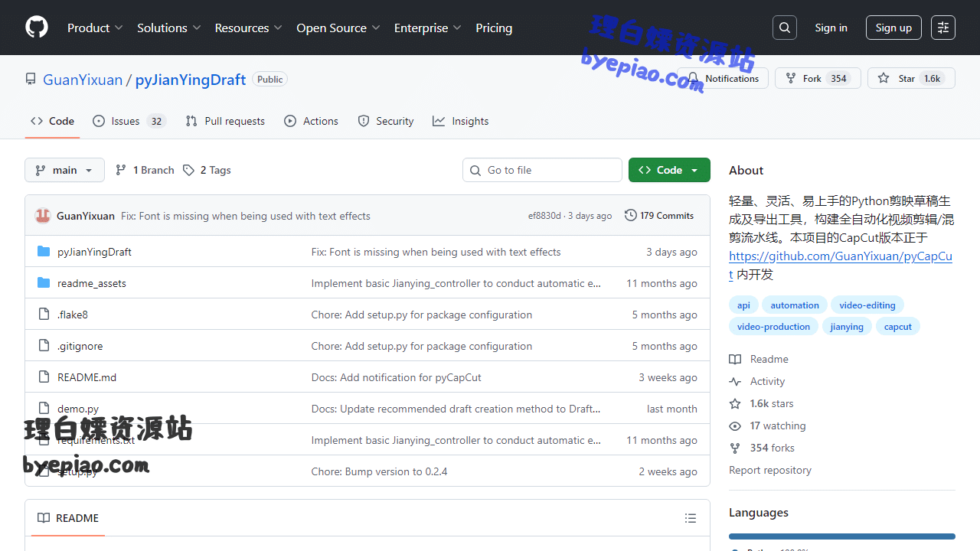Screen dimensions: 980x551
Task: Open commit hash ef8830d
Action: [x=544, y=216]
